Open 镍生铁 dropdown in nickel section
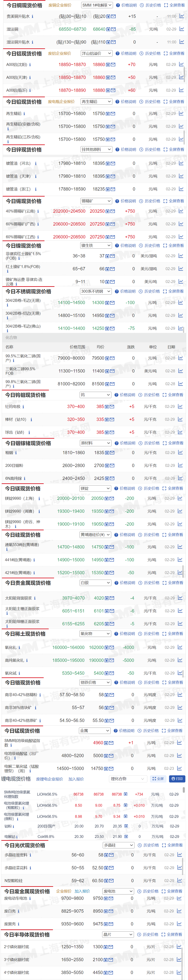The image size is (188, 980). 96,245
